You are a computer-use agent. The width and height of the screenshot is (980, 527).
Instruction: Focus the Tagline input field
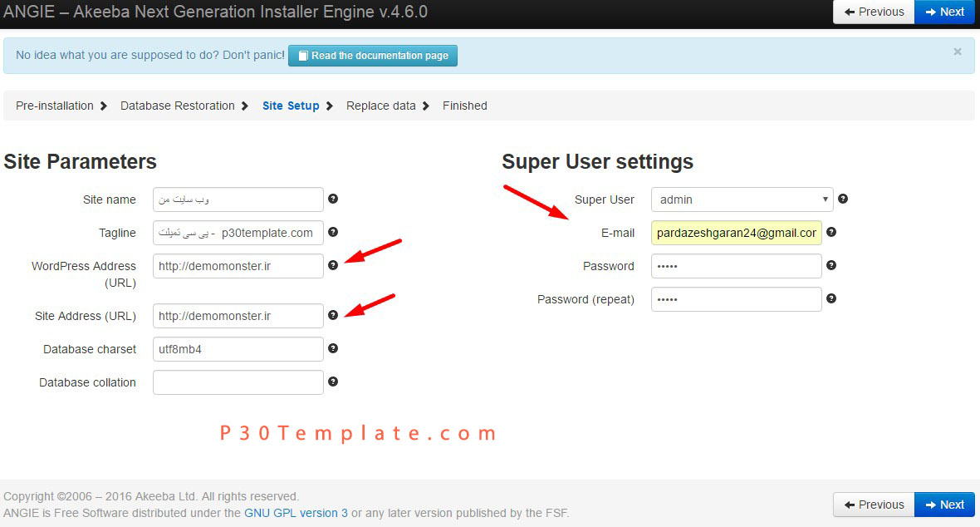pyautogui.click(x=238, y=233)
